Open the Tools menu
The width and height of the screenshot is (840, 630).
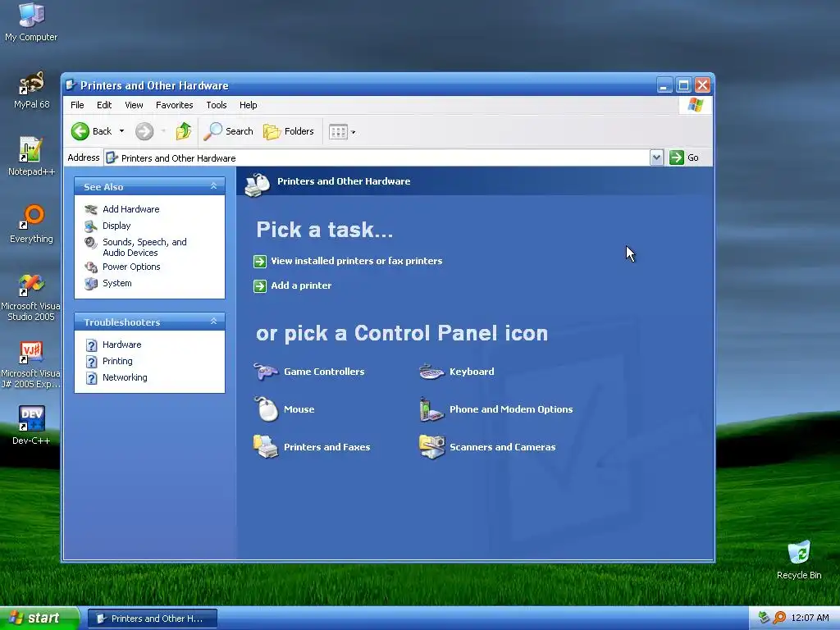pyautogui.click(x=217, y=105)
